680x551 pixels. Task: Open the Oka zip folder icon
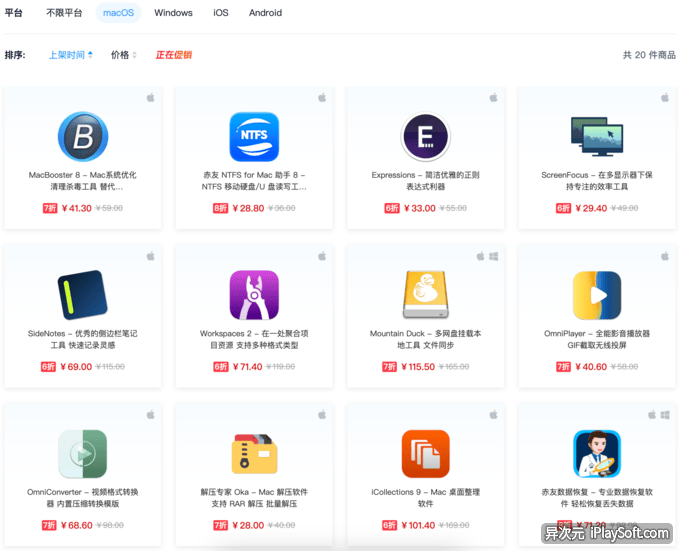254,453
